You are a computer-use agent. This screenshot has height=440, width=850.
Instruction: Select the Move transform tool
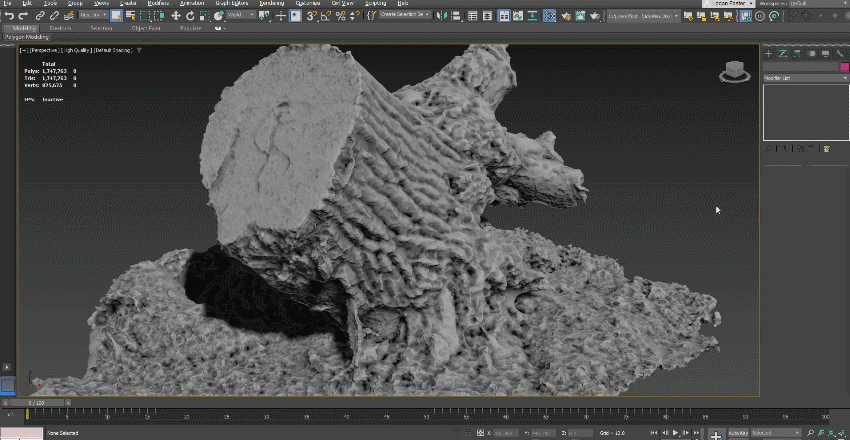[x=176, y=16]
